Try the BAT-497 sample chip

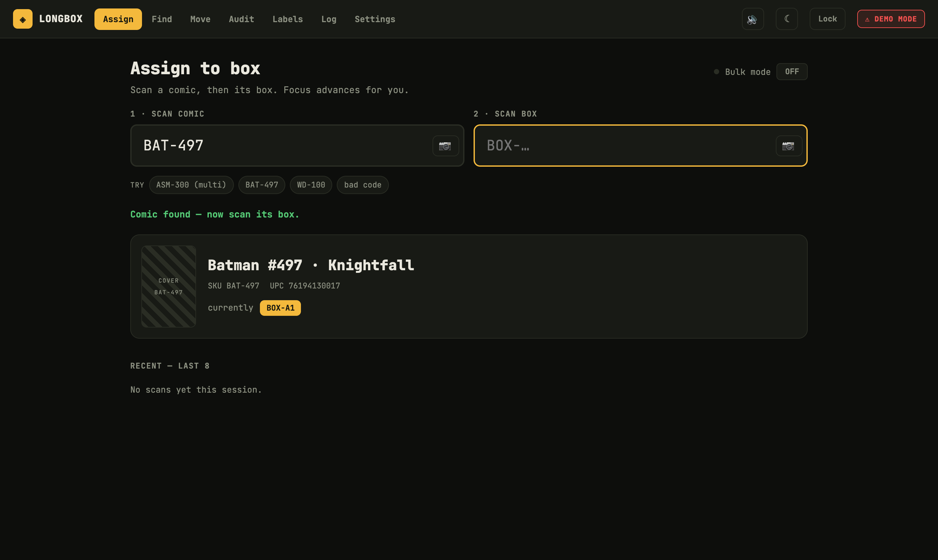[x=262, y=185]
